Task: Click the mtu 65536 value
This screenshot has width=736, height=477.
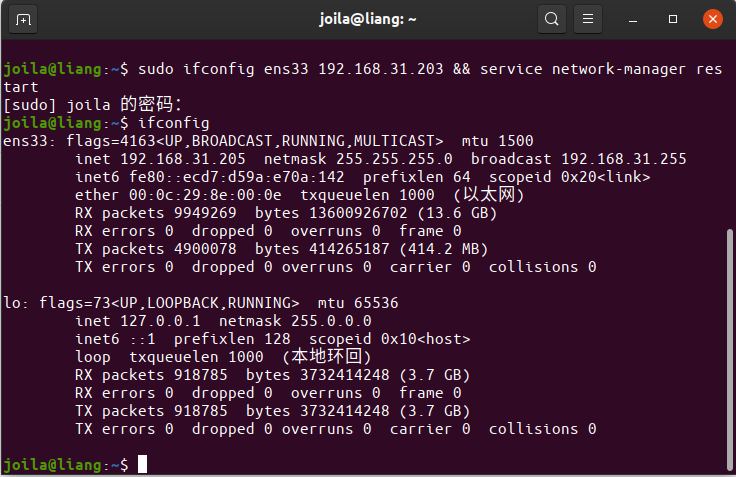Action: point(375,303)
